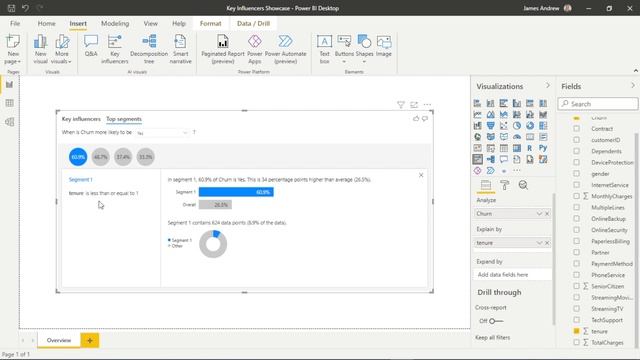Insert a Smart narrative from ribbon
The image size is (640, 360).
click(180, 49)
